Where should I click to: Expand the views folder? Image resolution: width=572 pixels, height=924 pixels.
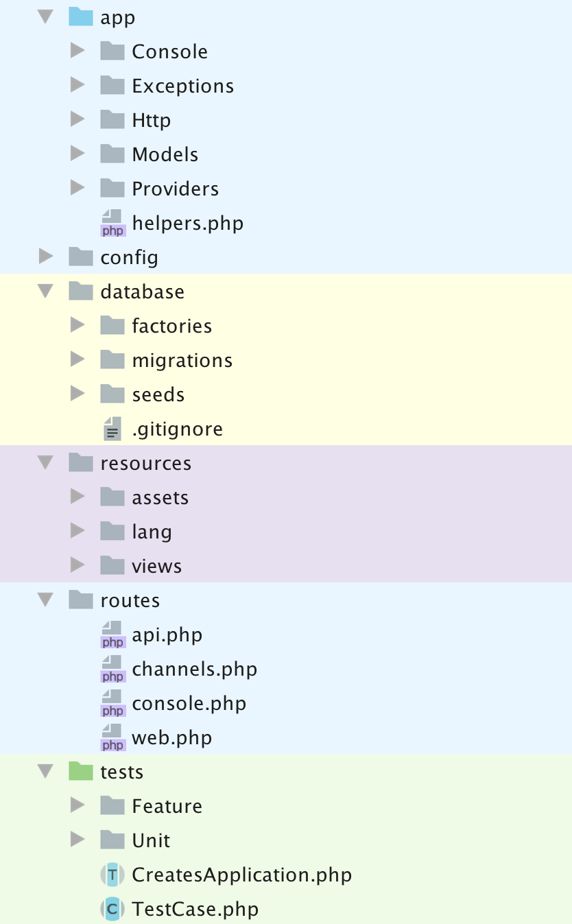coord(78,565)
